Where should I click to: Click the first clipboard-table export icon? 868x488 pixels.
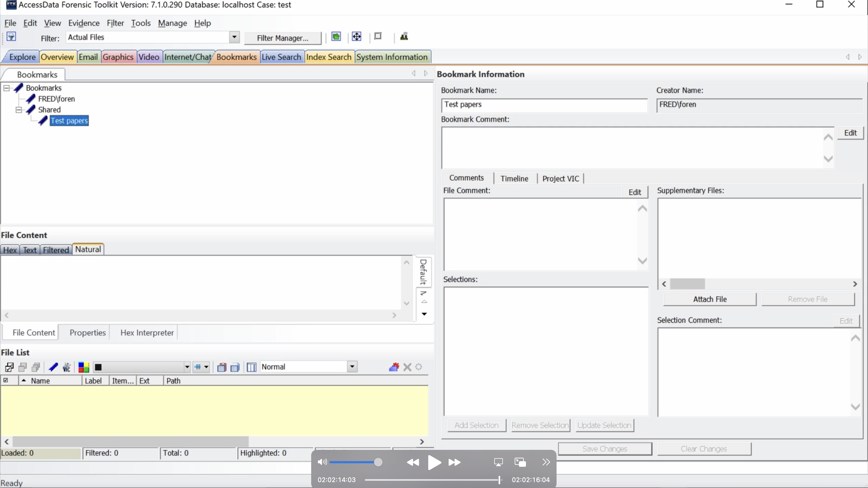(221, 367)
